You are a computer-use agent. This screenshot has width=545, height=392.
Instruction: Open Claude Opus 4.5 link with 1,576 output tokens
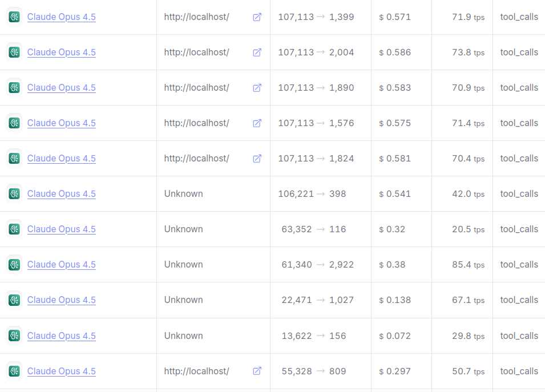pos(62,123)
